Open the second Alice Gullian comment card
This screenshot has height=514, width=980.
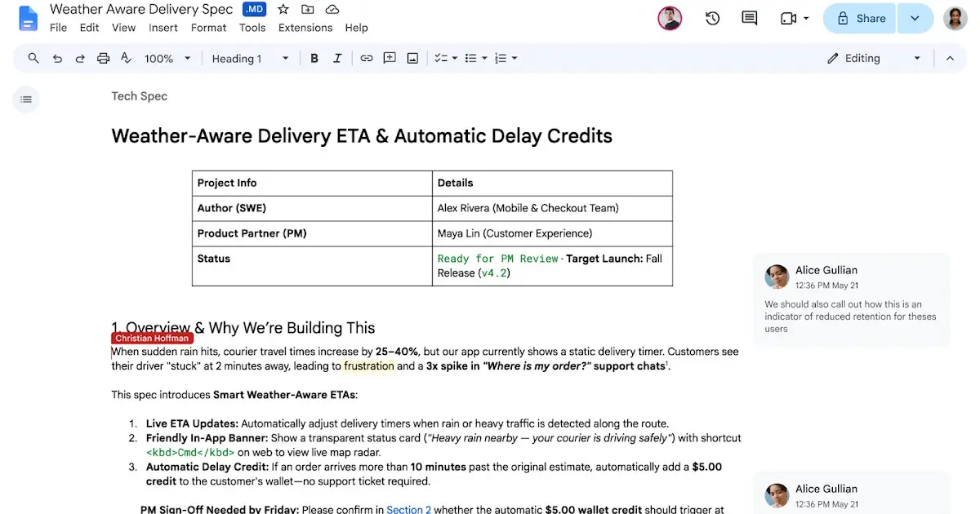coord(852,492)
